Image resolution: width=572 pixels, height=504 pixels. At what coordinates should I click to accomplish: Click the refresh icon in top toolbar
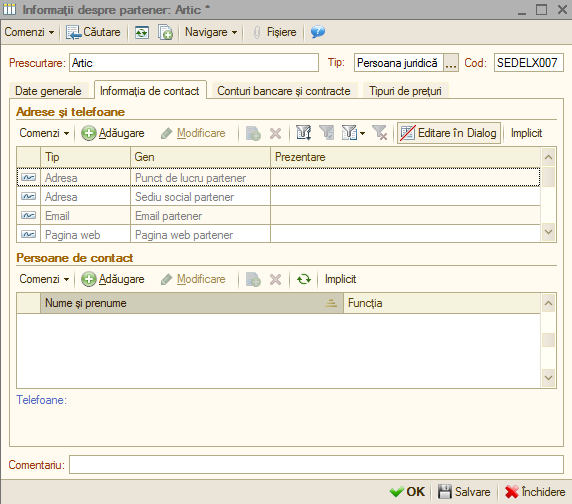click(142, 32)
